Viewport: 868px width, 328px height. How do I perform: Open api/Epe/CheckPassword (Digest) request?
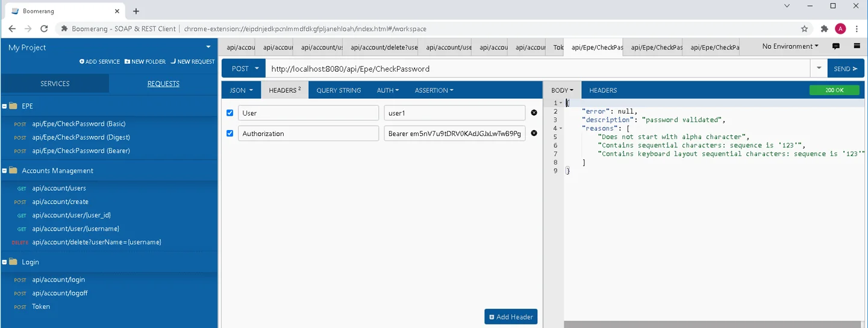[80, 137]
